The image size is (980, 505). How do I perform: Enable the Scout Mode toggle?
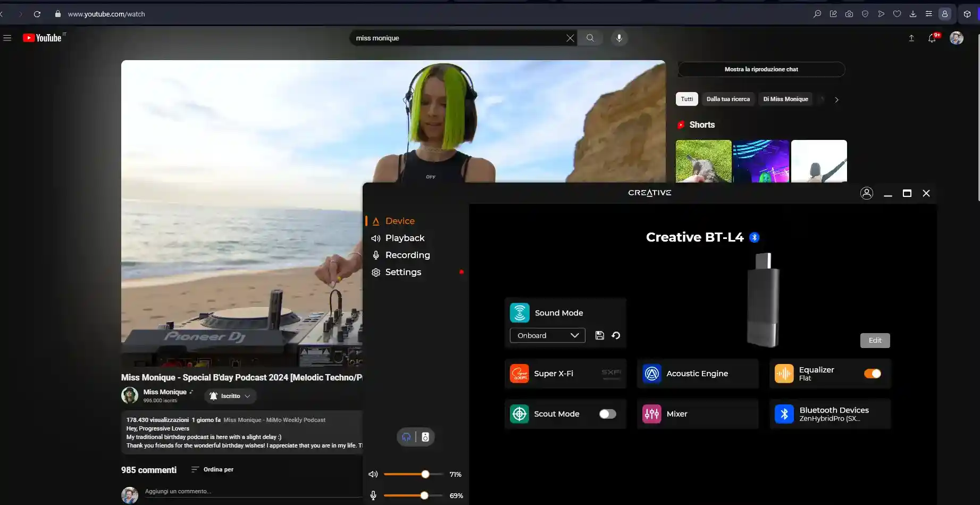pyautogui.click(x=607, y=414)
